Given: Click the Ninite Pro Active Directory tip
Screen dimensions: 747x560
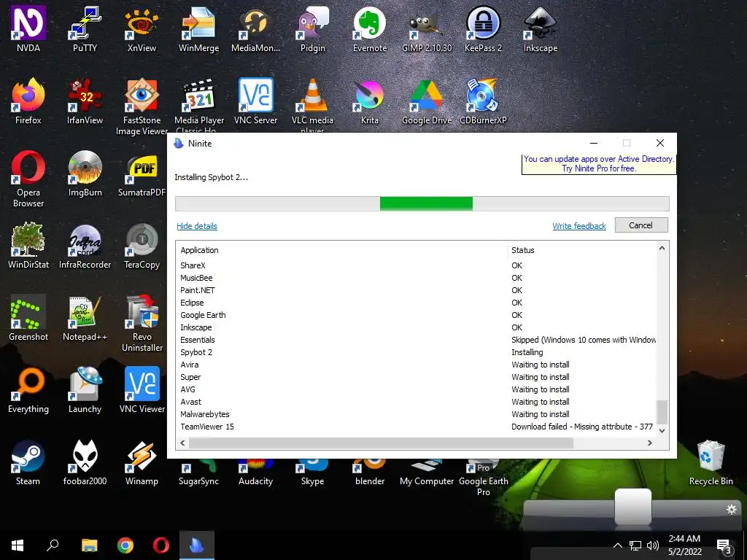Looking at the screenshot, I should 599,164.
